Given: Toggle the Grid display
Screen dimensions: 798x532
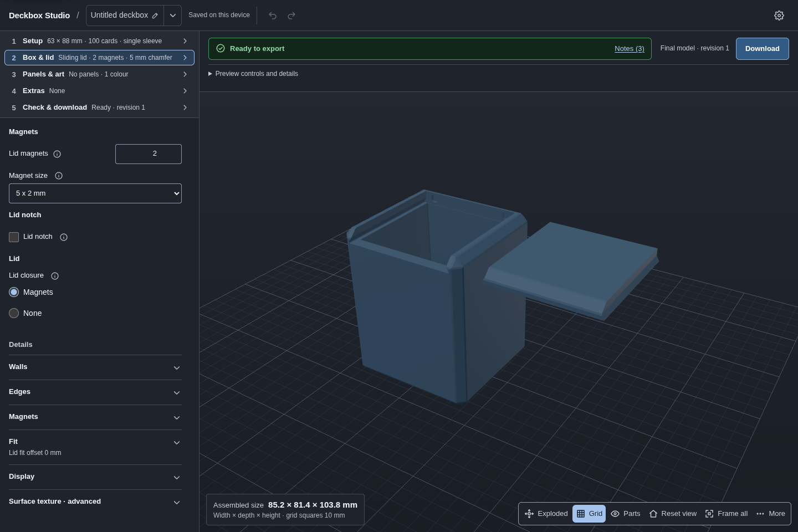Looking at the screenshot, I should click(x=589, y=514).
